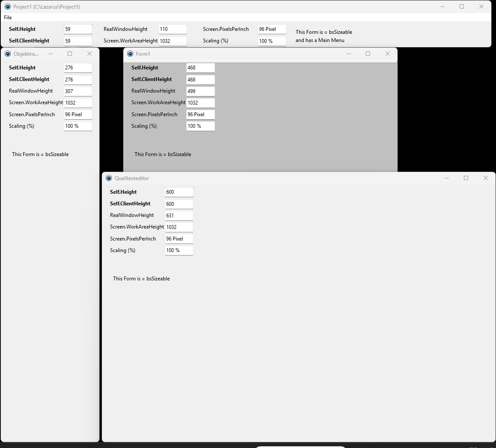The image size is (496, 448).
Task: Click the Form1 title bar text
Action: [143, 54]
